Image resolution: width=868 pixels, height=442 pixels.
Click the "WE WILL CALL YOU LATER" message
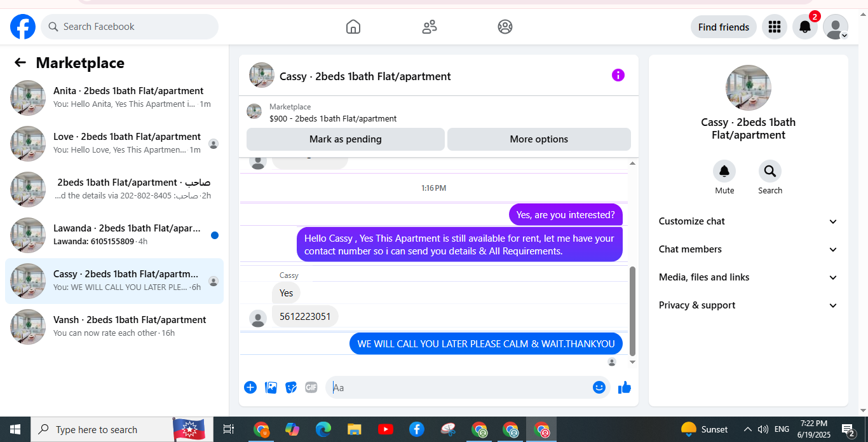[486, 344]
